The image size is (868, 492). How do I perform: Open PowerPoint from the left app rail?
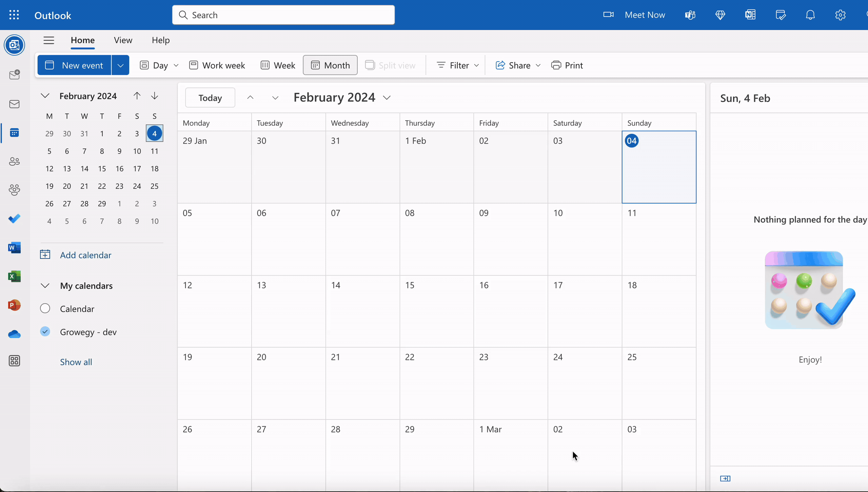point(14,305)
